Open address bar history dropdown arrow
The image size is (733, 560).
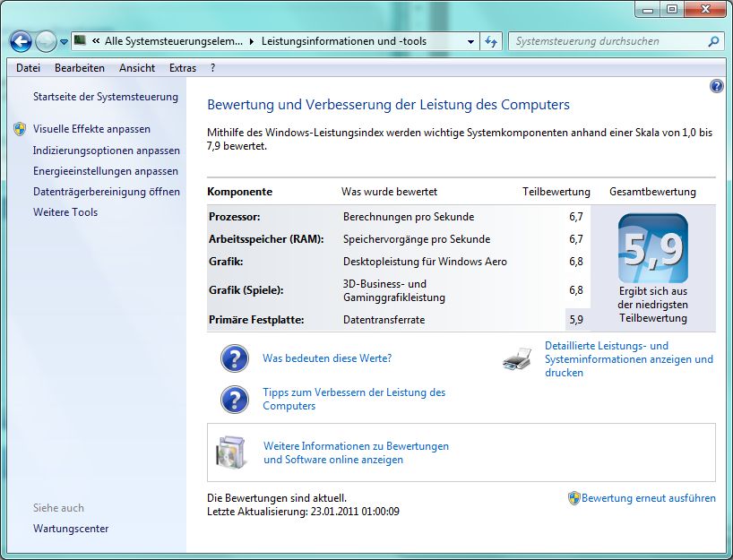[x=470, y=41]
